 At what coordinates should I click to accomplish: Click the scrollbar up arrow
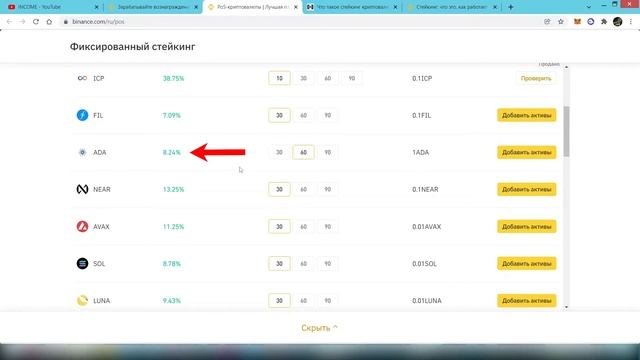tap(566, 67)
